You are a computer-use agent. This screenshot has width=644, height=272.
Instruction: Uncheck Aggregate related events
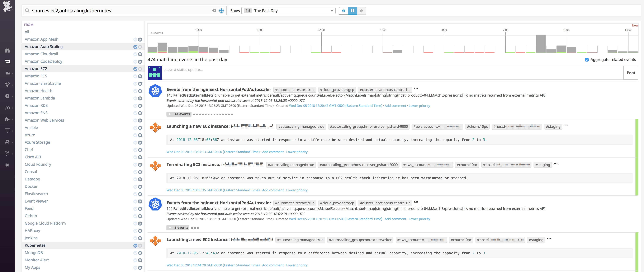click(587, 60)
